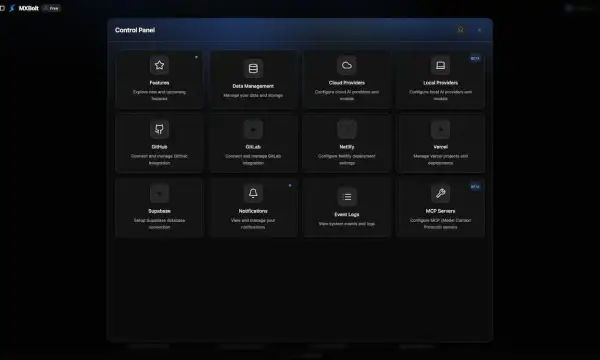Viewport: 600px width, 360px height.
Task: Open the Data Management database icon
Action: 253,68
